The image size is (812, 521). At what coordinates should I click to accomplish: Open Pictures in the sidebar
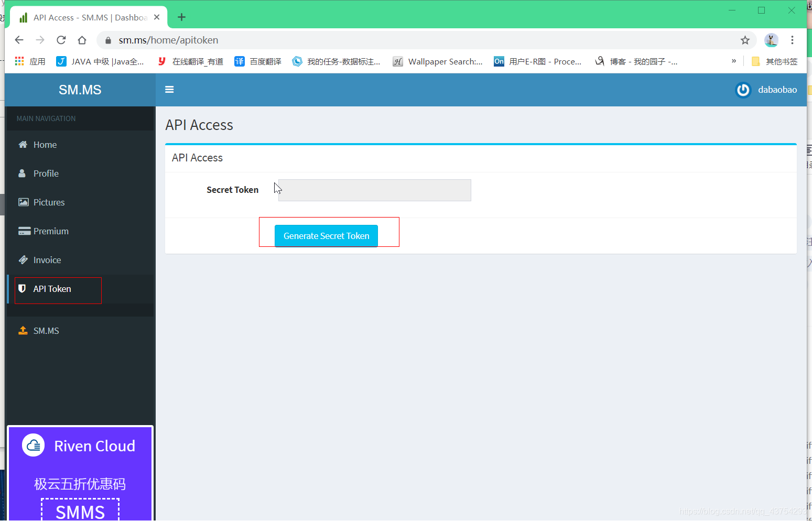pos(80,202)
